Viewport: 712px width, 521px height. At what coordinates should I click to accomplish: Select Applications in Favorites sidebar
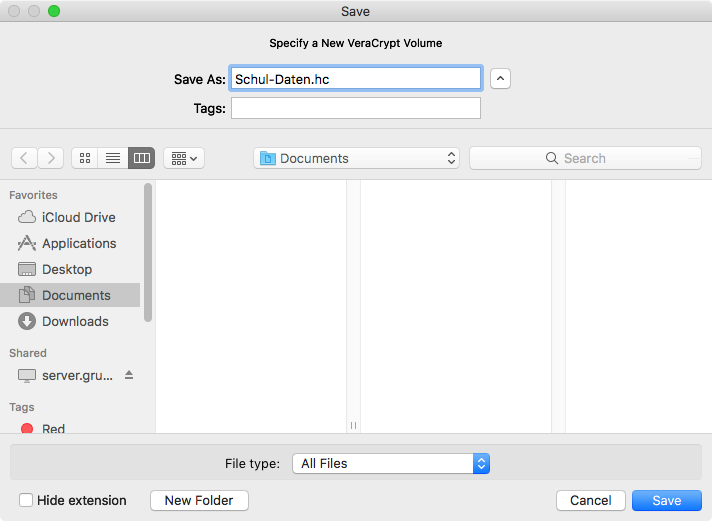pos(78,243)
